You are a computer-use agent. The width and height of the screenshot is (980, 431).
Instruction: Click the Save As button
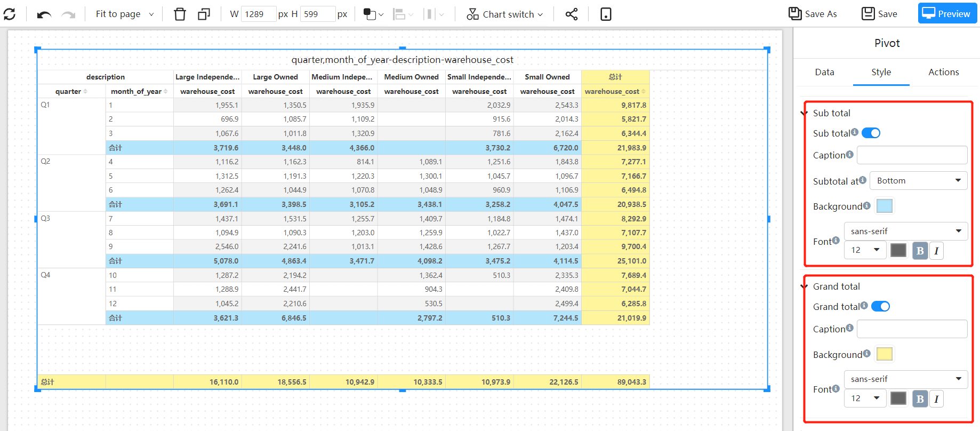(813, 14)
